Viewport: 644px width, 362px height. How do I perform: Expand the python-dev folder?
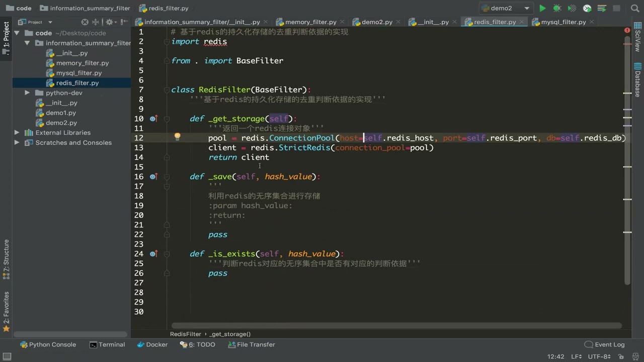(27, 93)
